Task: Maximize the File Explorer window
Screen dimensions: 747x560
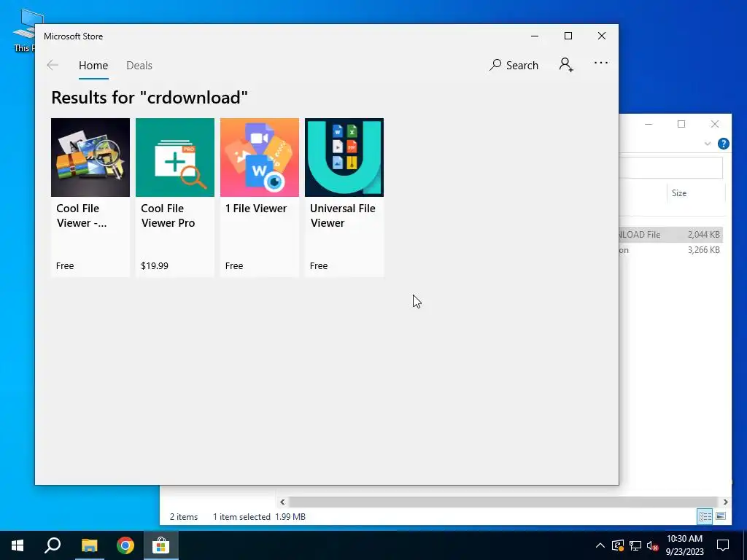Action: pyautogui.click(x=681, y=124)
